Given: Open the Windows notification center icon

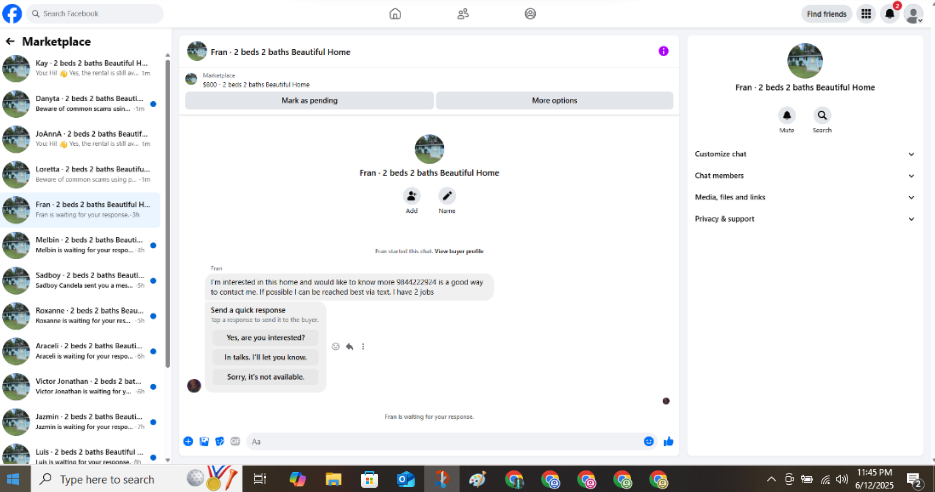Looking at the screenshot, I should coord(914,479).
